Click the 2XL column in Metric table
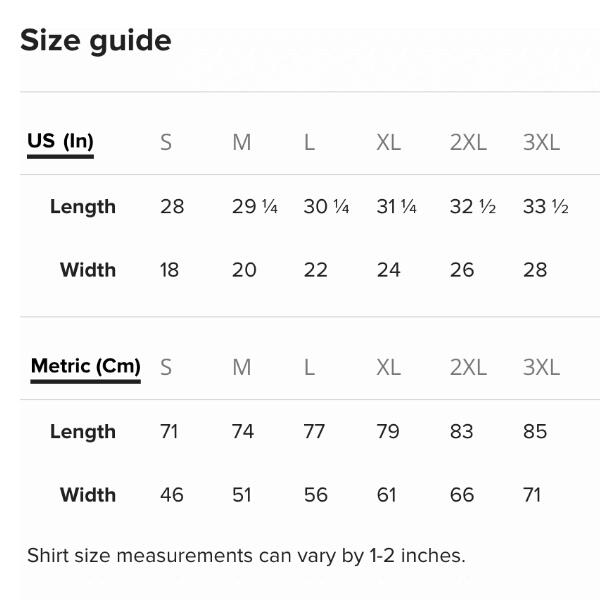The image size is (600, 600). pos(468,367)
